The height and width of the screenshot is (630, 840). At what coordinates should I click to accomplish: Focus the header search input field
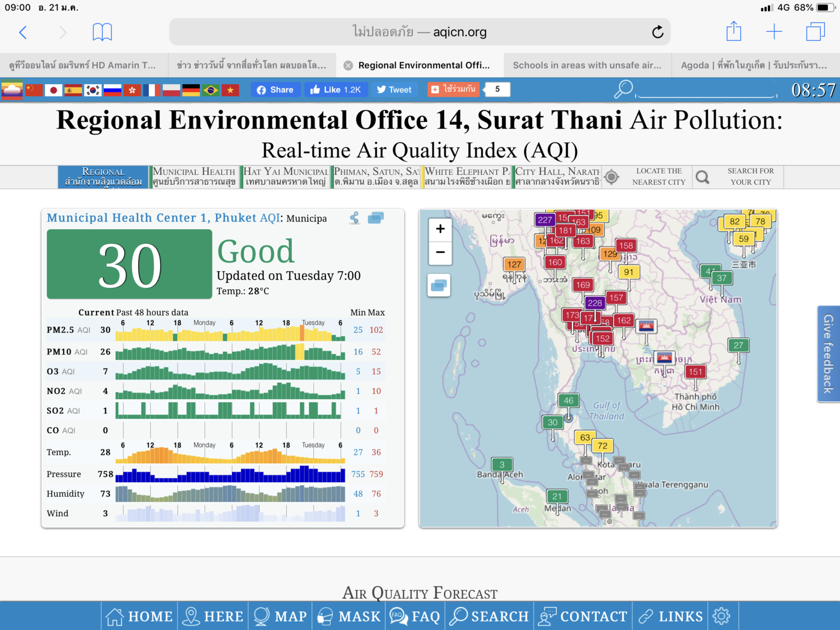[x=706, y=89]
